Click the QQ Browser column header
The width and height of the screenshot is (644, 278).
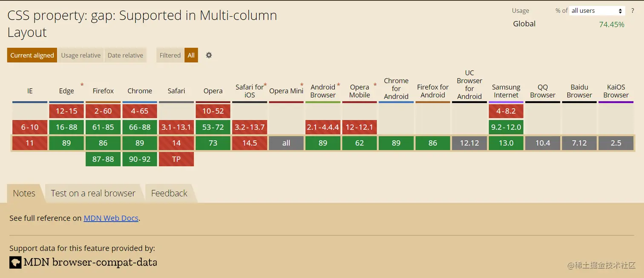click(x=543, y=91)
